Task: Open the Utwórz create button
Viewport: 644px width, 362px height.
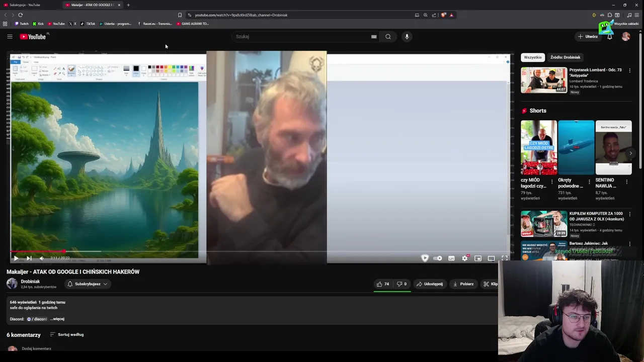Action: pyautogui.click(x=588, y=36)
